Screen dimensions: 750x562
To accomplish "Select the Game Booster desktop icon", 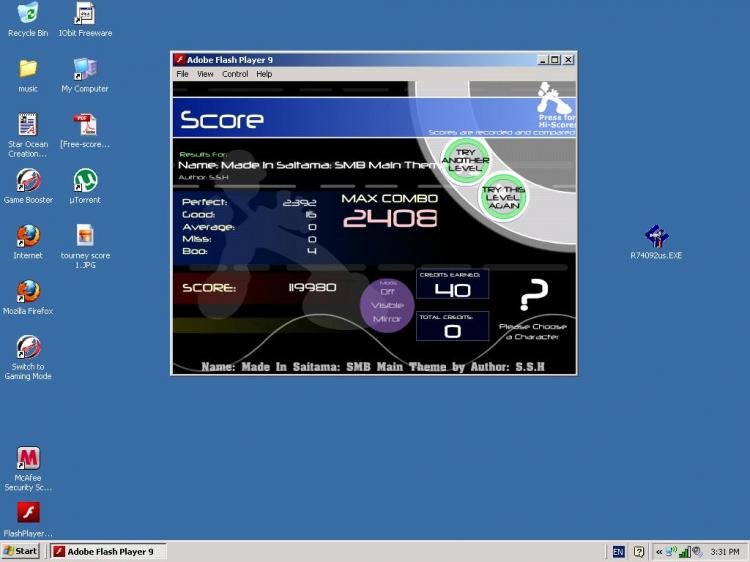I will coord(28,187).
